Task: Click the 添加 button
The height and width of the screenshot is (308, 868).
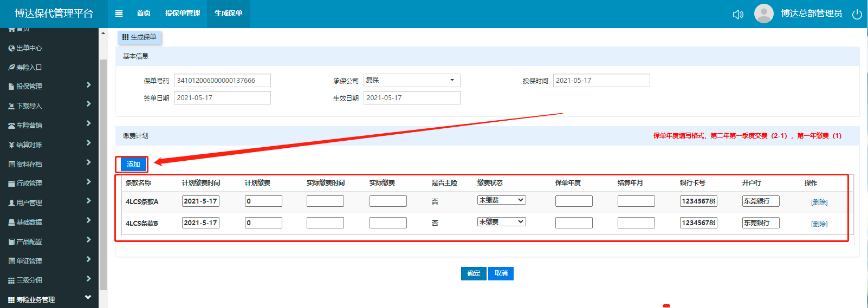Action: point(133,164)
